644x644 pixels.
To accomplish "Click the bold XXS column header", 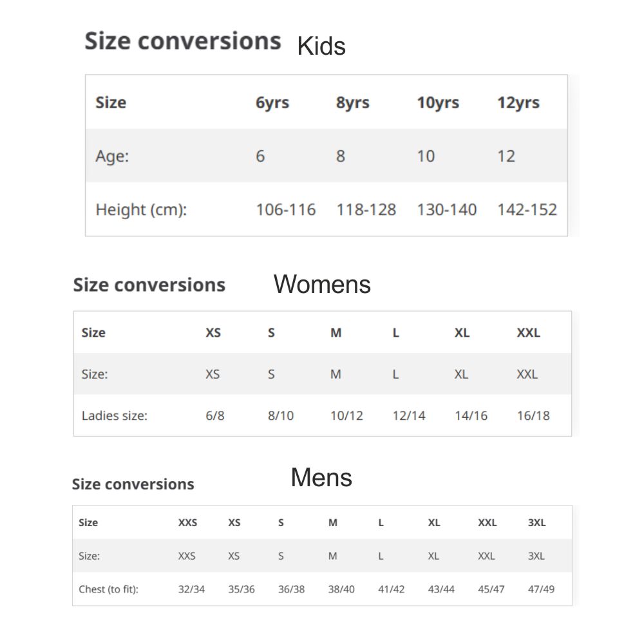I will click(x=187, y=522).
